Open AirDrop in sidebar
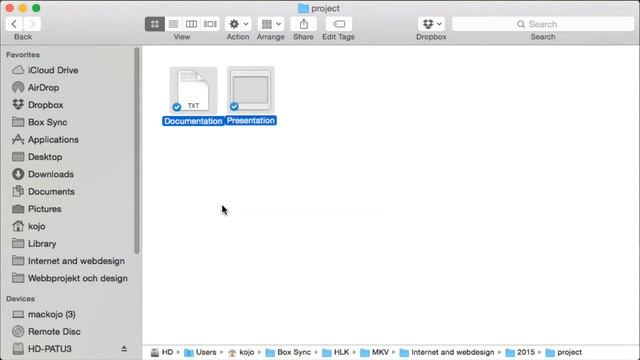 coord(36,87)
